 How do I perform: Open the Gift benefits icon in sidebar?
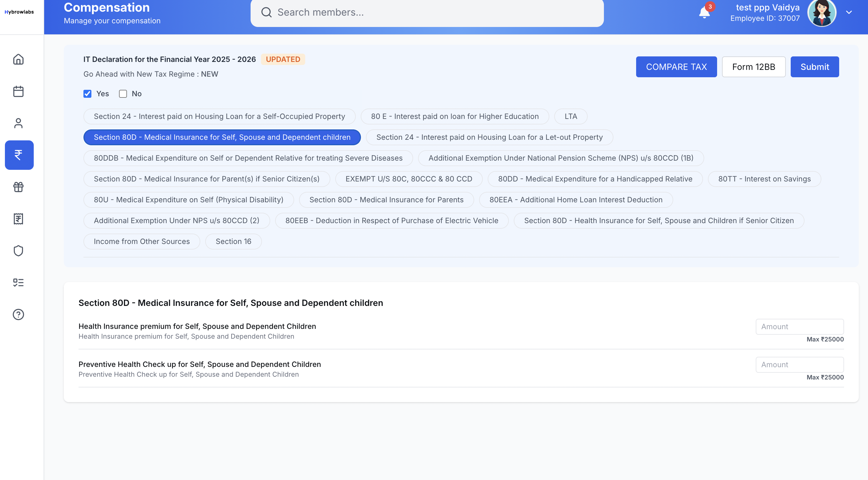point(18,187)
